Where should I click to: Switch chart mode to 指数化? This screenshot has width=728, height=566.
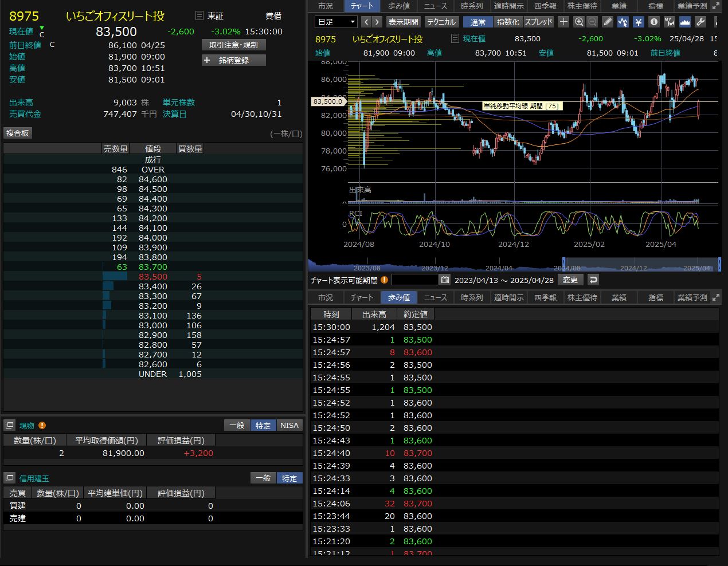point(507,22)
